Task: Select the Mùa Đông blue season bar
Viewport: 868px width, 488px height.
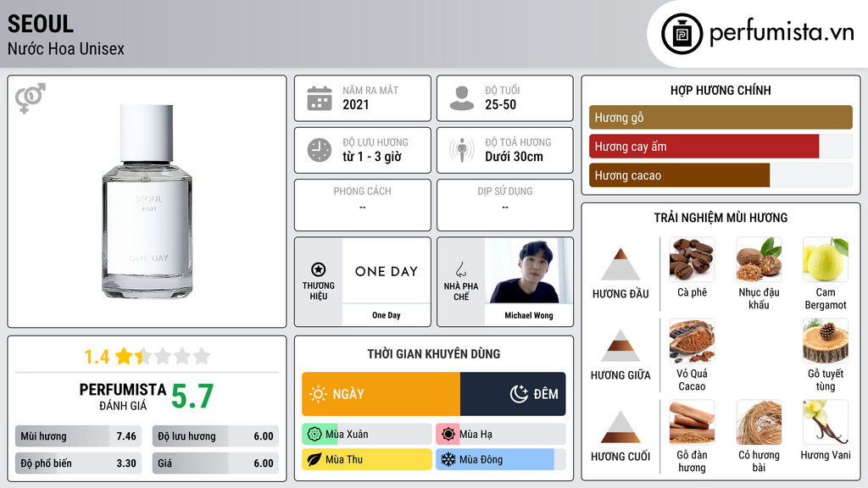Action: 500,459
